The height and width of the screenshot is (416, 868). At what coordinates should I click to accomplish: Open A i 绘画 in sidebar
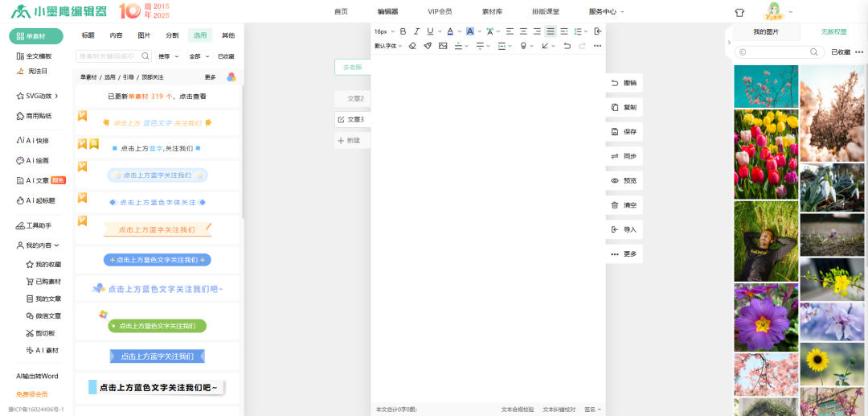point(33,161)
